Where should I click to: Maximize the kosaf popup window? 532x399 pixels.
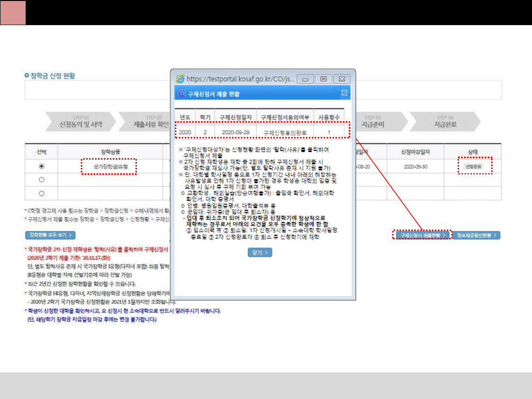pos(323,79)
